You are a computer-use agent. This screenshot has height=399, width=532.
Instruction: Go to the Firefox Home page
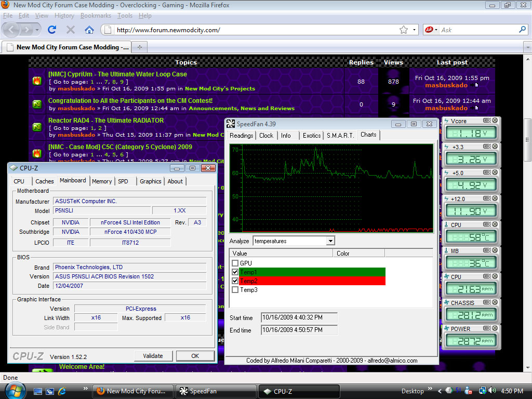click(89, 30)
